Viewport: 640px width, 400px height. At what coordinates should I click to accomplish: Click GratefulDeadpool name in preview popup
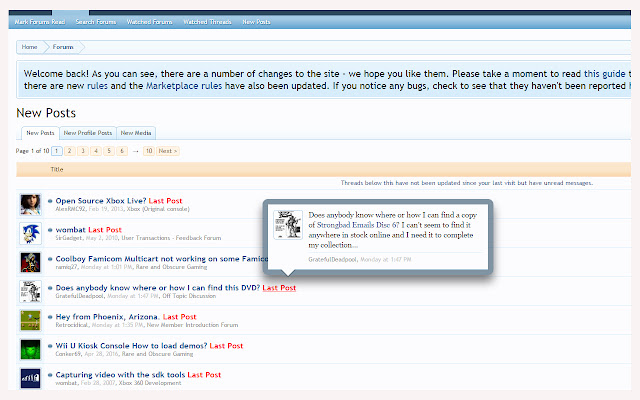[332, 260]
